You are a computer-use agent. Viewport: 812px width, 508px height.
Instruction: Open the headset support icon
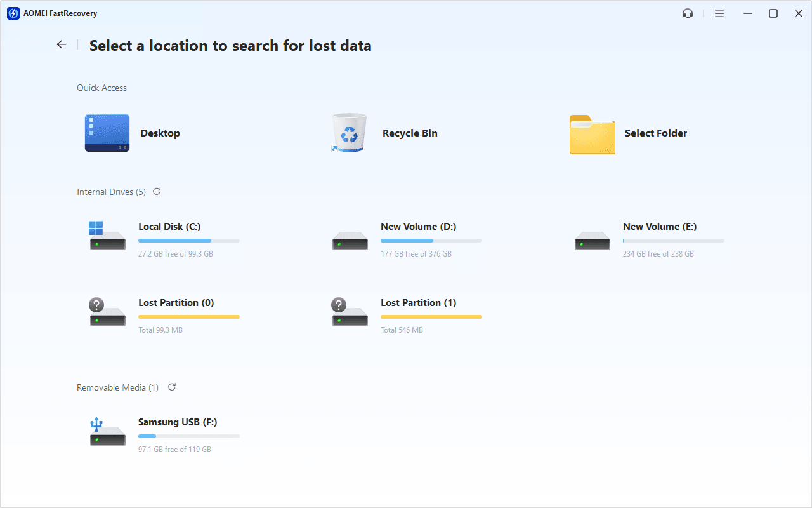(688, 13)
